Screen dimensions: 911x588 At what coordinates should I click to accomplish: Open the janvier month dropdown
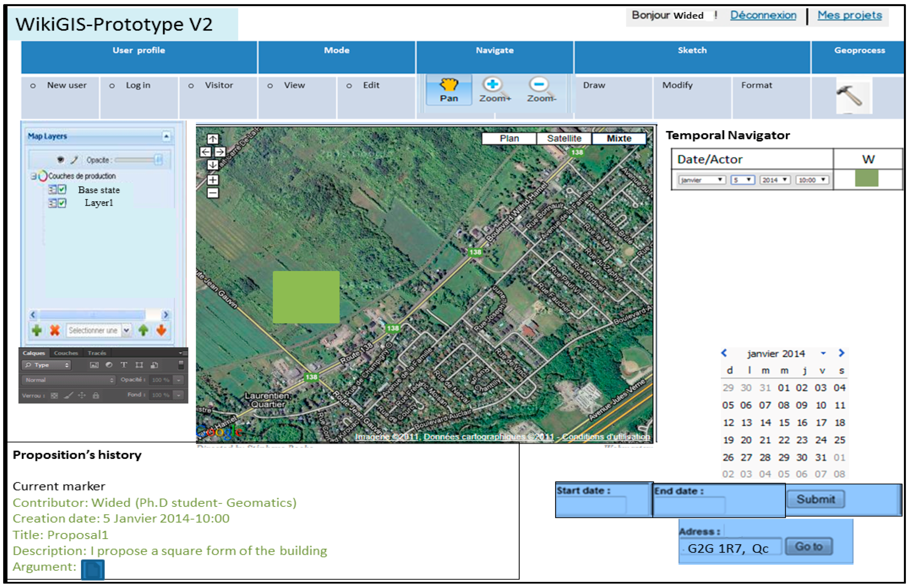[702, 180]
